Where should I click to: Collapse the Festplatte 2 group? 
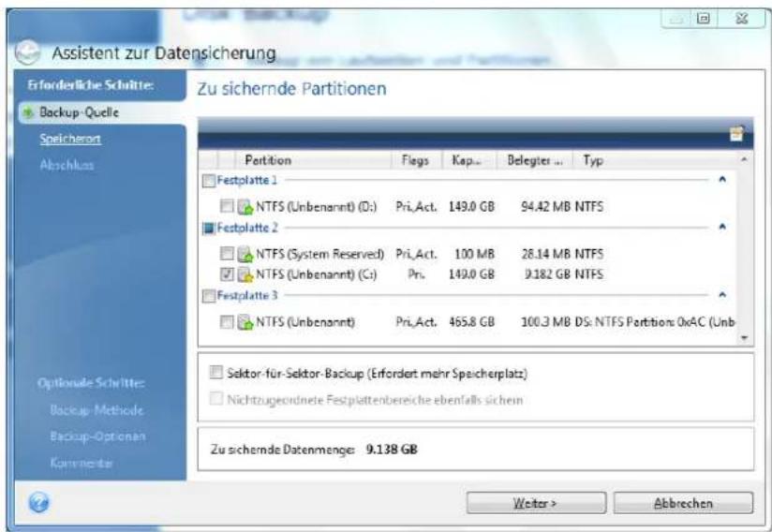tap(722, 227)
